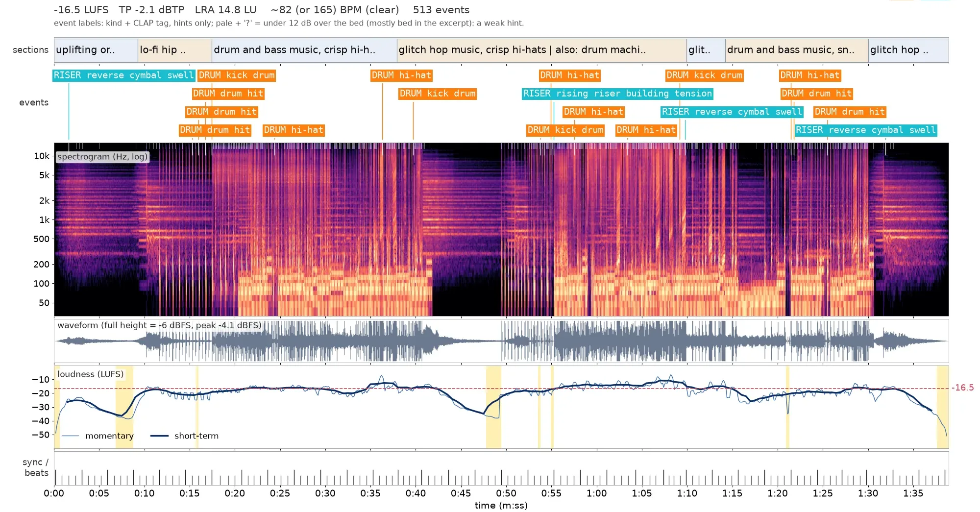Click the '-16.5 LUFS' integrated loudness readout
The width and height of the screenshot is (980, 512).
tap(81, 10)
